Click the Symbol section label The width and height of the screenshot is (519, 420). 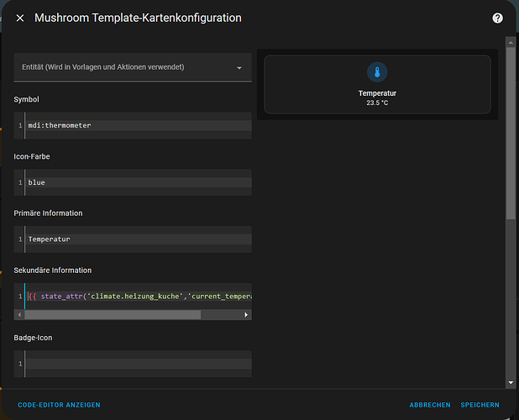tap(27, 100)
